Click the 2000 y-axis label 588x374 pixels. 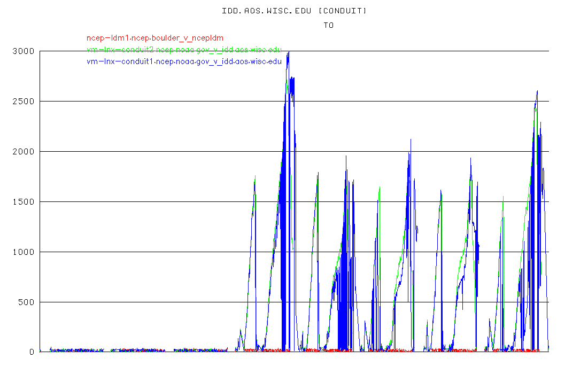click(23, 151)
